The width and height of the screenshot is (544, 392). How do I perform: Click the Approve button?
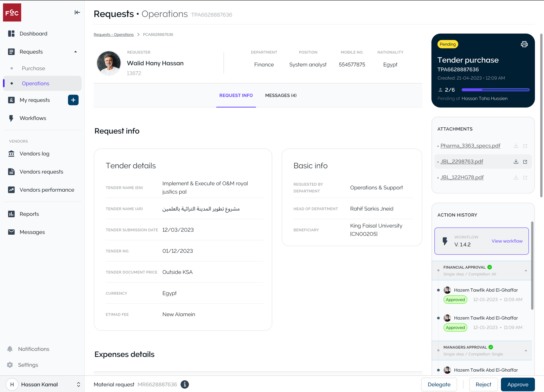point(518,384)
